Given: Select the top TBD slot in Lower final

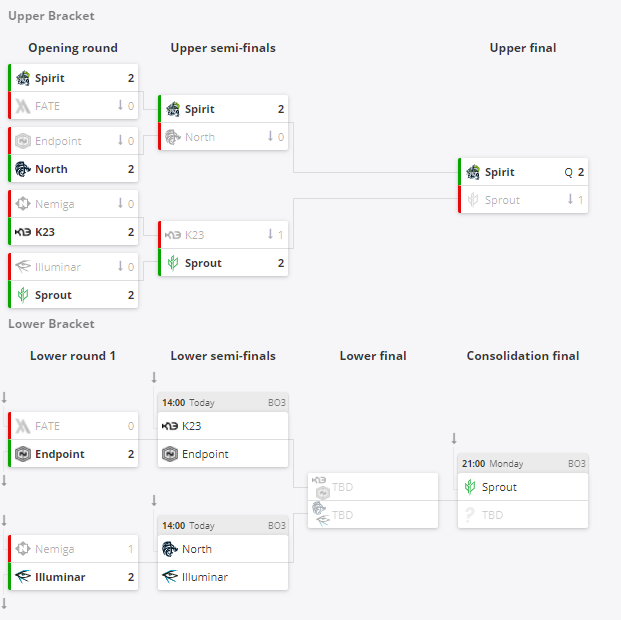Looking at the screenshot, I should (x=342, y=487).
